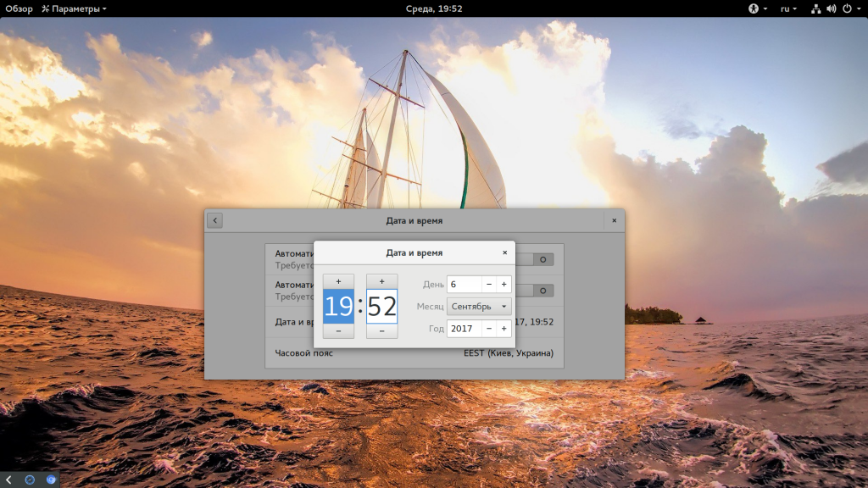The image size is (868, 488).
Task: Decrease the hour with the minus button
Action: pyautogui.click(x=338, y=331)
